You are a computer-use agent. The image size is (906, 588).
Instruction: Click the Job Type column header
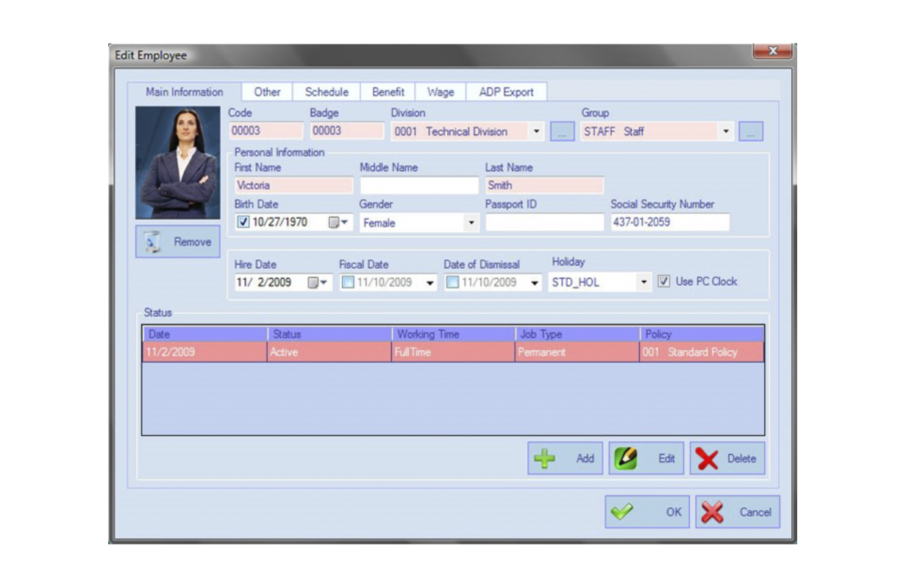pyautogui.click(x=578, y=334)
